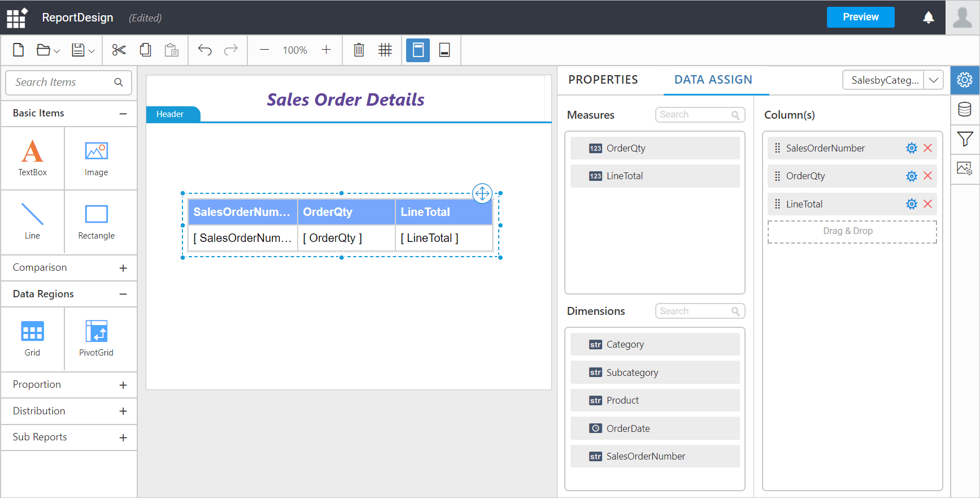Screen dimensions: 980x498
Task: Click the Cut scissors icon
Action: click(x=119, y=50)
